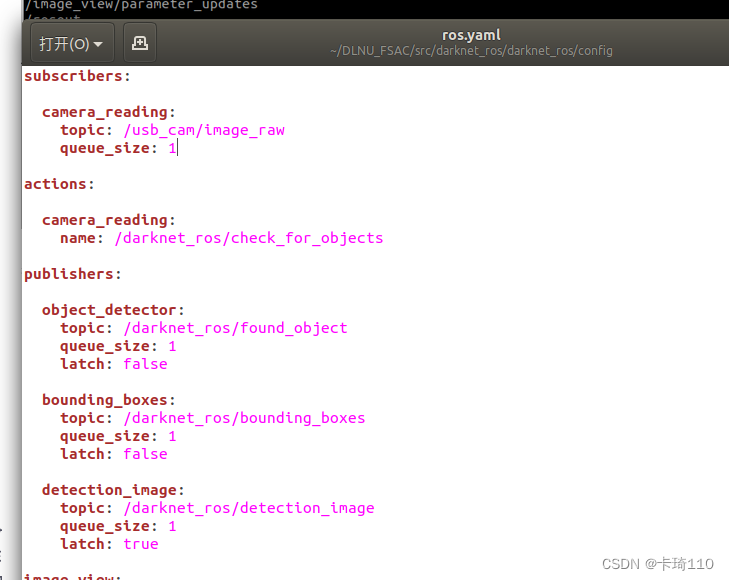The height and width of the screenshot is (580, 729).
Task: Click 'queue_size: 1' under detection_image
Action: (x=118, y=527)
